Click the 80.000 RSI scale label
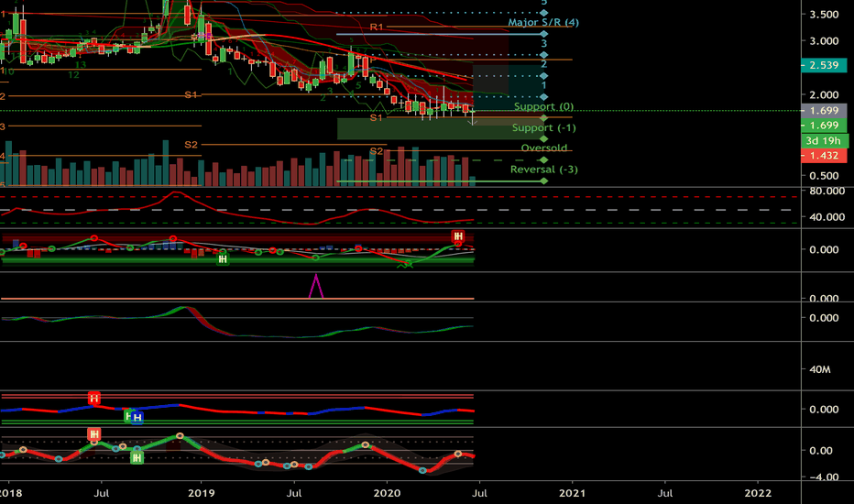854x504 pixels. 827,191
